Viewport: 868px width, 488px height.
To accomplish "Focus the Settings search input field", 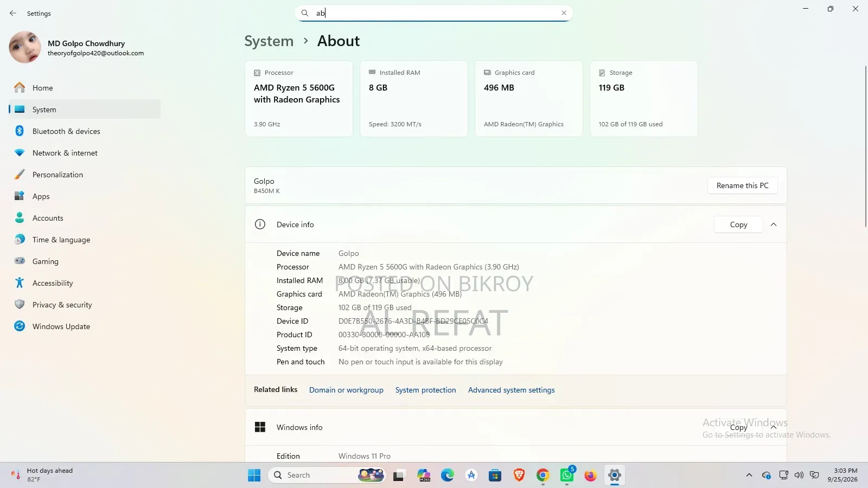I will click(x=434, y=13).
